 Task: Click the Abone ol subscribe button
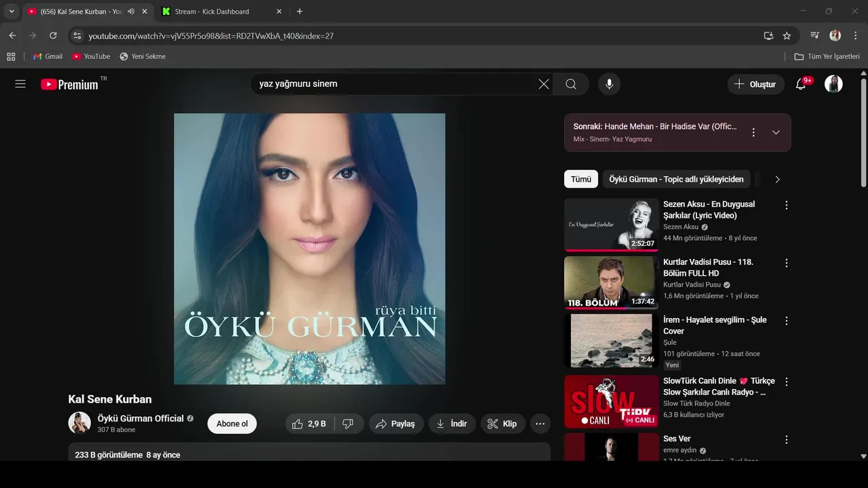pos(232,424)
